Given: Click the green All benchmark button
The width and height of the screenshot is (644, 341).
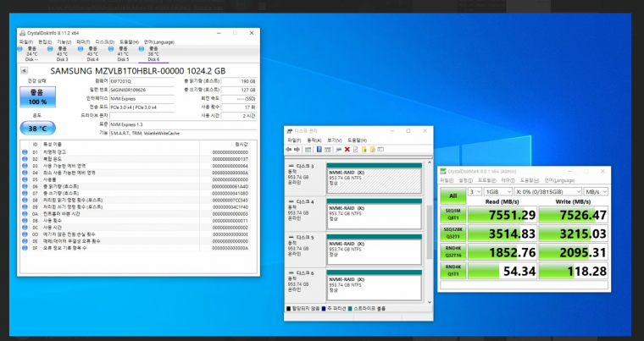Looking at the screenshot, I should (x=453, y=195).
